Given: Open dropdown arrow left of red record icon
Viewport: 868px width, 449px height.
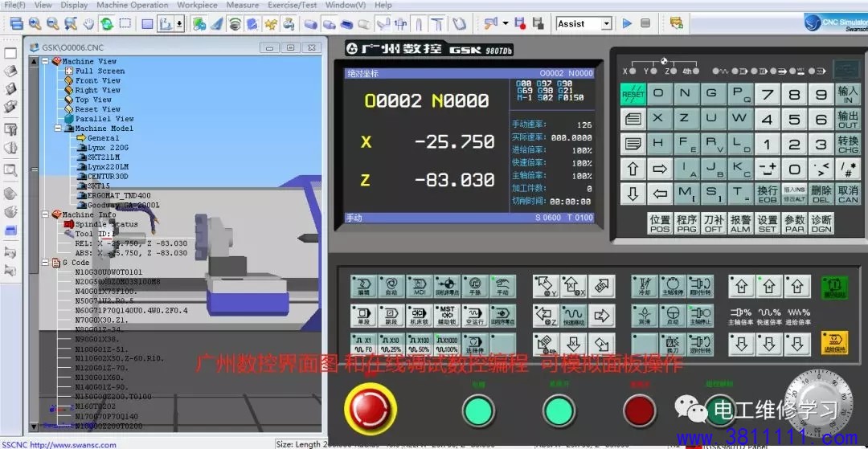Looking at the screenshot, I should pyautogui.click(x=506, y=23).
